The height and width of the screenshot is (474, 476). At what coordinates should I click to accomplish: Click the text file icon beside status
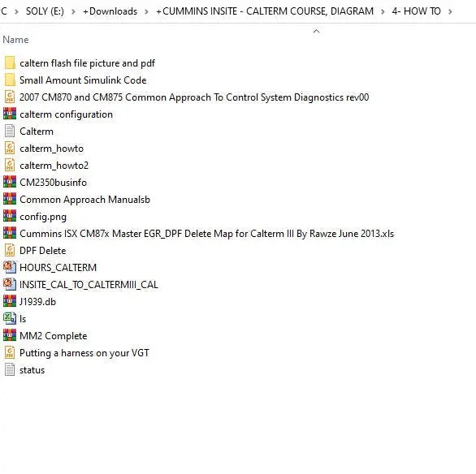pyautogui.click(x=10, y=369)
